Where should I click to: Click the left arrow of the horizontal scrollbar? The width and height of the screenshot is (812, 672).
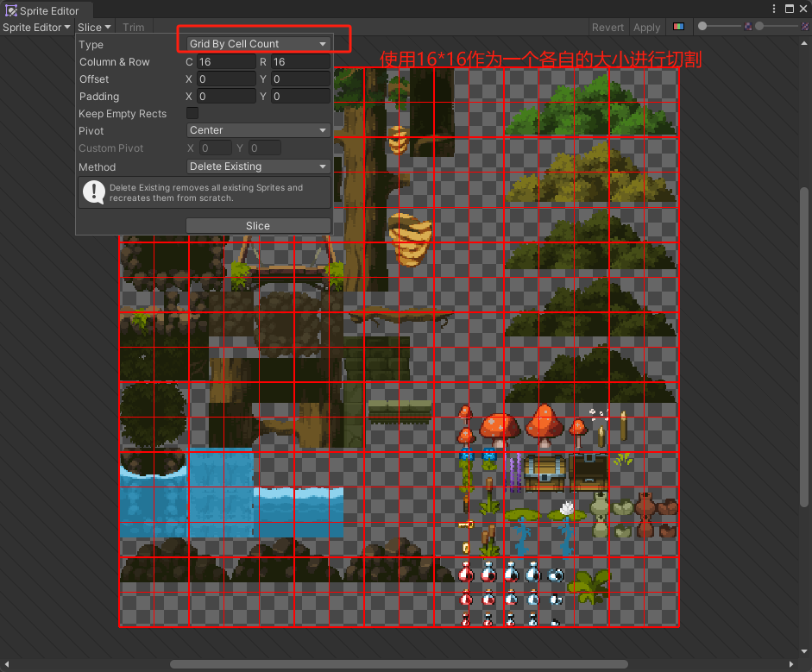(x=7, y=664)
